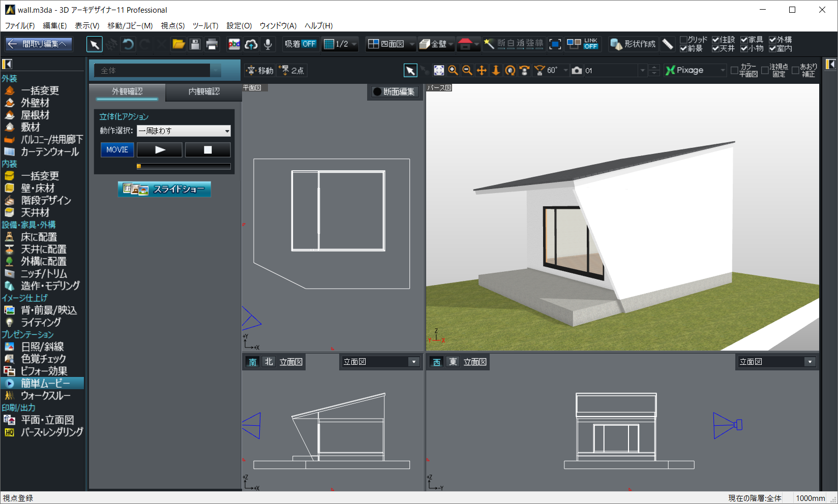Open the 動作選択 一周まわす dropdown

click(x=184, y=131)
